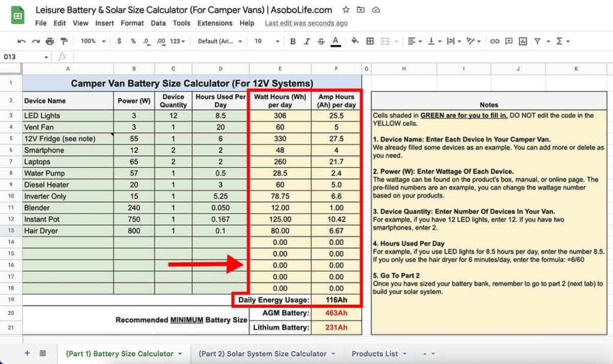The height and width of the screenshot is (364, 613).
Task: Select row 13 header
Action: pyautogui.click(x=11, y=230)
